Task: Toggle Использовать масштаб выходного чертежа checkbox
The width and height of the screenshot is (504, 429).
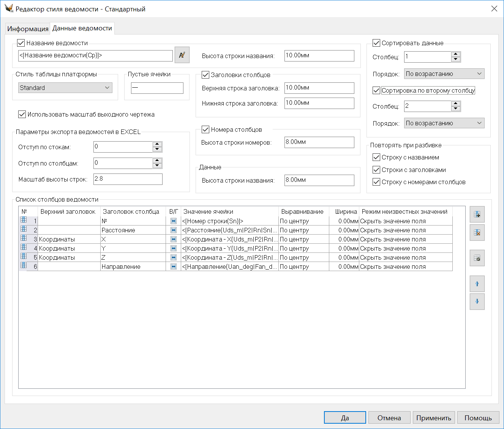Action: coord(22,114)
